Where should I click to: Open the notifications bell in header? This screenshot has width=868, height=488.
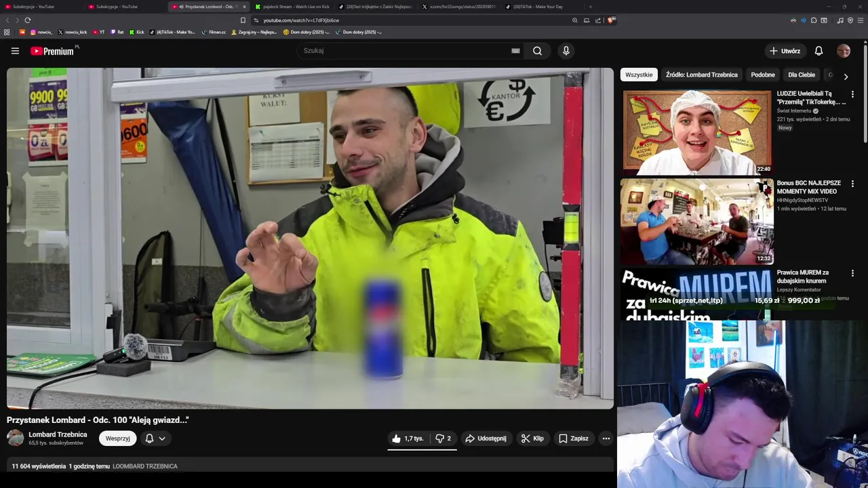pos(818,51)
